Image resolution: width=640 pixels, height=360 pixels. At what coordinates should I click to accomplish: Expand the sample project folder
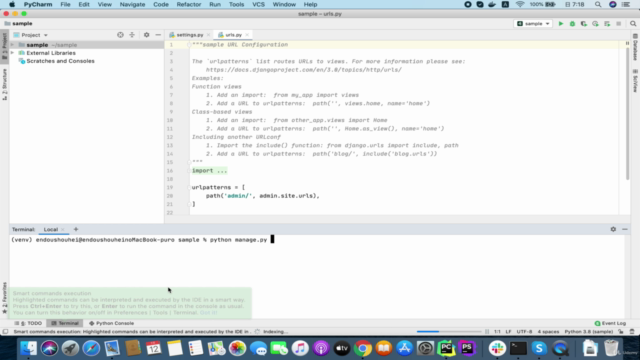point(13,45)
